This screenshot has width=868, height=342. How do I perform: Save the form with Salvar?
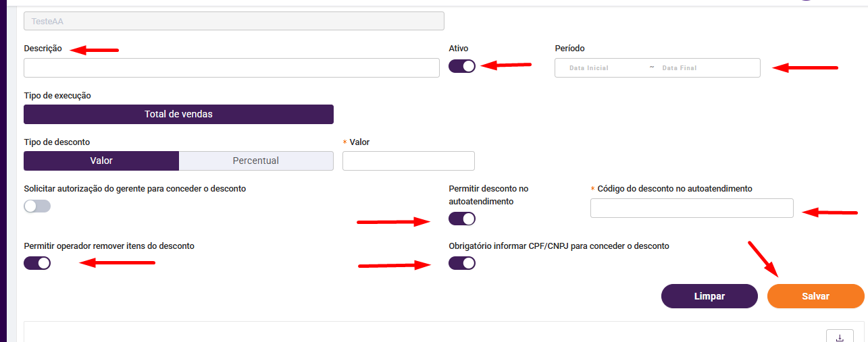tap(815, 296)
